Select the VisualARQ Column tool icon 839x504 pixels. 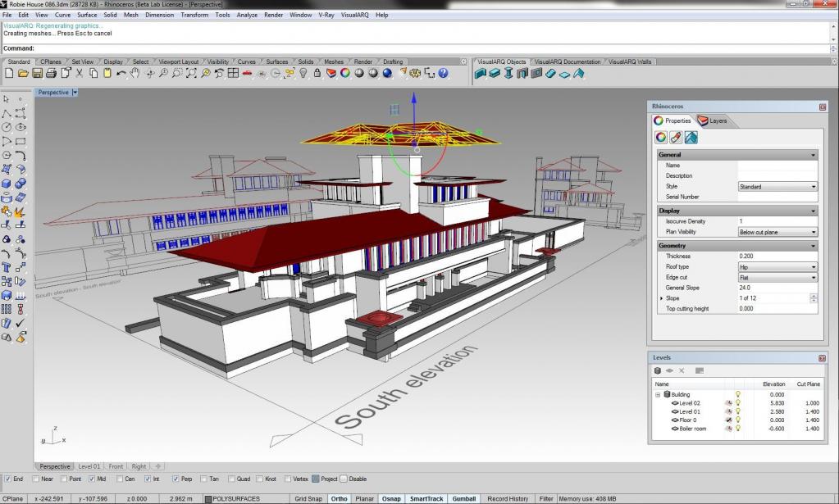[508, 73]
